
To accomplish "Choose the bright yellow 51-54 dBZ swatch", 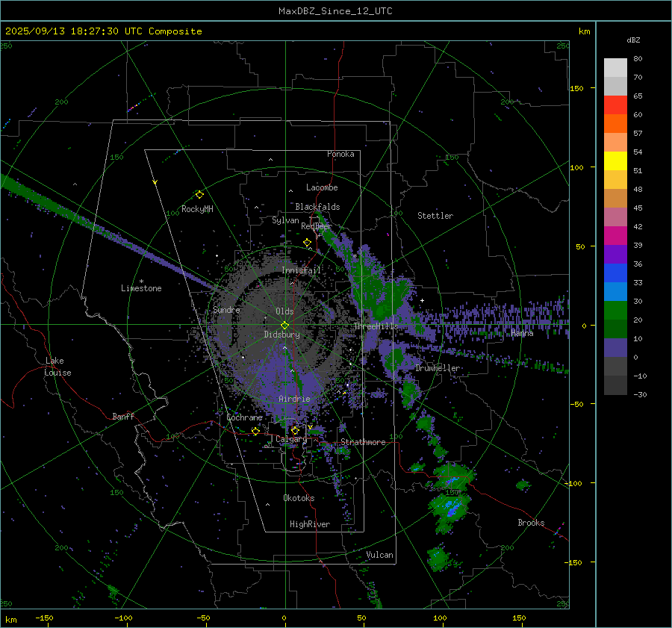I will [615, 161].
